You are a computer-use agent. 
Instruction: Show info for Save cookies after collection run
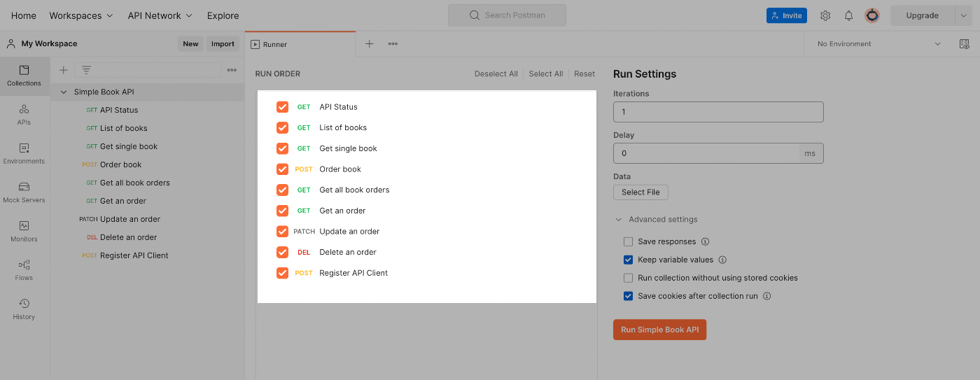[766, 296]
